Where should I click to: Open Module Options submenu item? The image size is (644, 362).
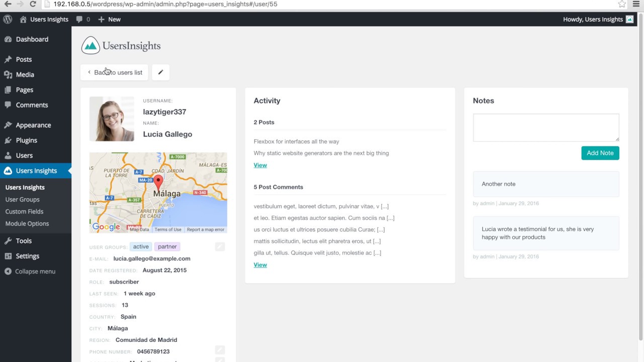tap(27, 224)
